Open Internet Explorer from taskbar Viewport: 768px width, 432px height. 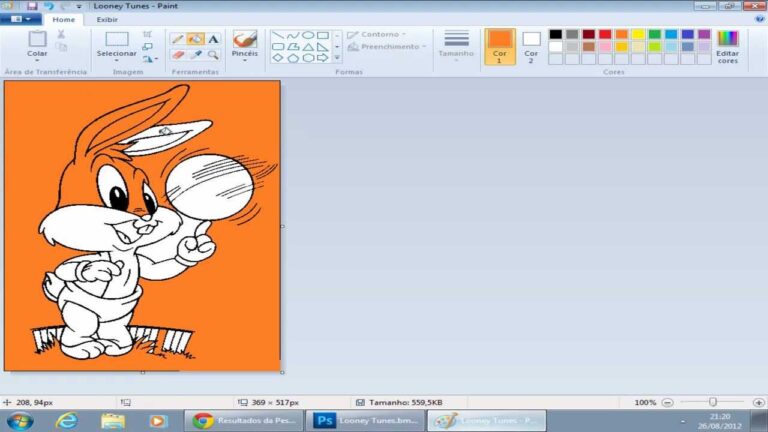coord(67,421)
